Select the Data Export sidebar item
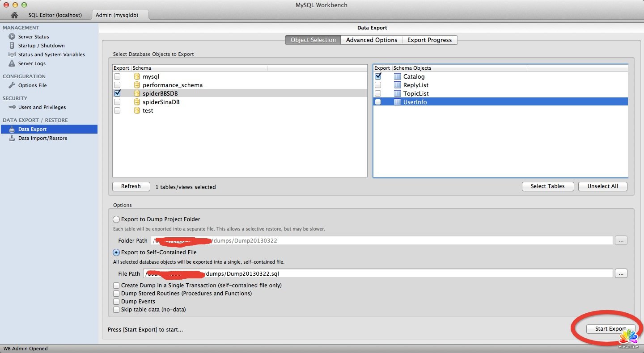The image size is (644, 353). tap(49, 129)
